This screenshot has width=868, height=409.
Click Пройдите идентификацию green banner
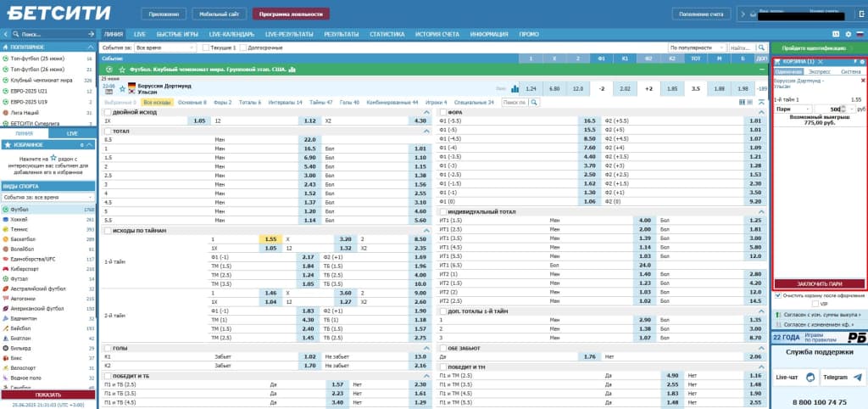pyautogui.click(x=819, y=48)
